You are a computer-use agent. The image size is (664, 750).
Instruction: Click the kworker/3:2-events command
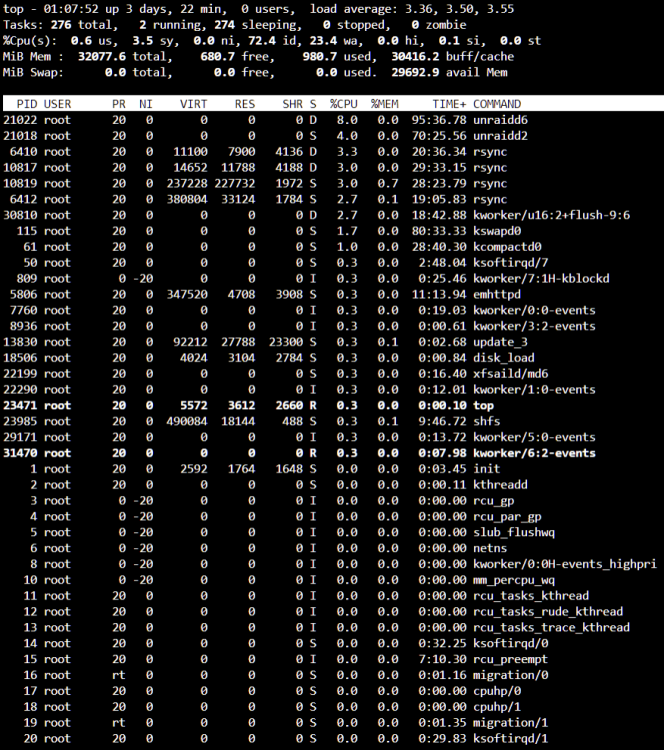[534, 326]
